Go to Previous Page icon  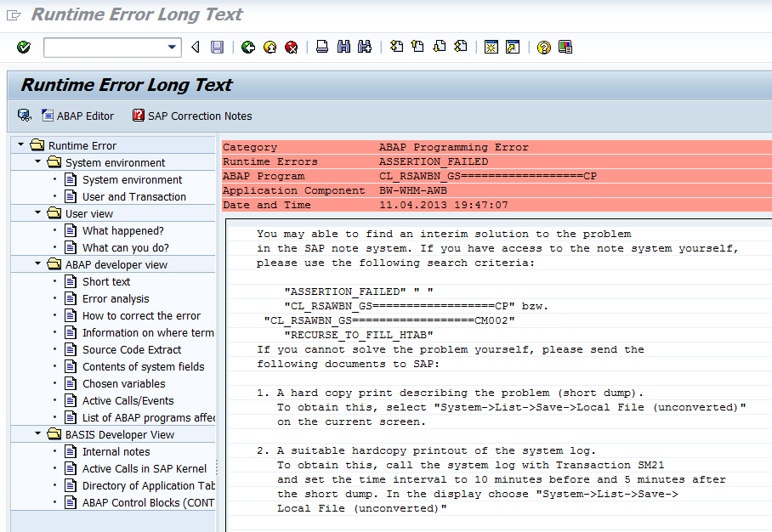417,48
